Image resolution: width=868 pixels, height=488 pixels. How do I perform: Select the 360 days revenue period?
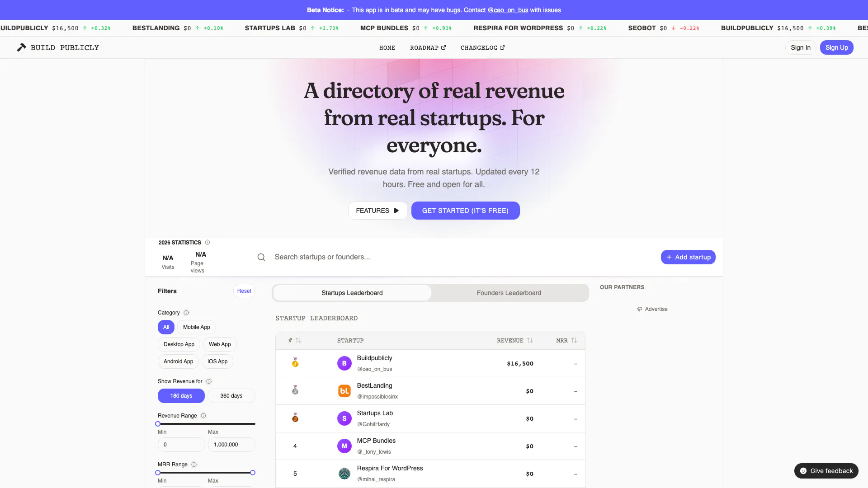click(x=231, y=395)
